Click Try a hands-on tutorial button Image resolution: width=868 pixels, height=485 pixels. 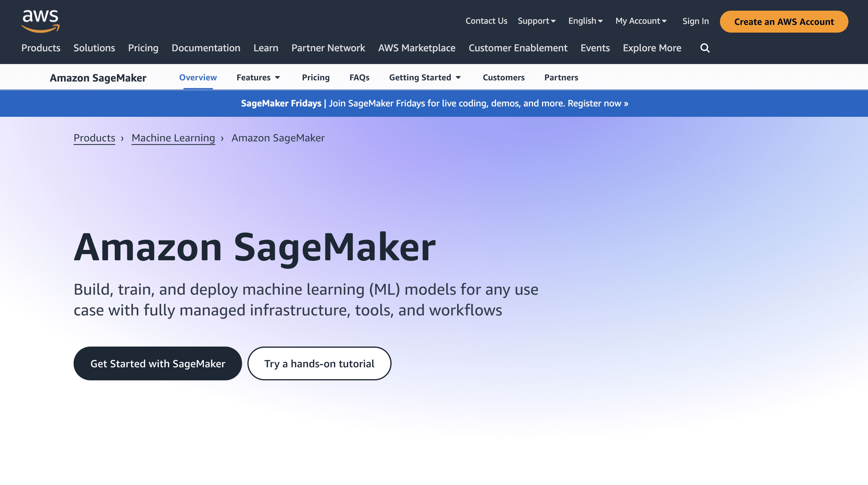coord(319,363)
